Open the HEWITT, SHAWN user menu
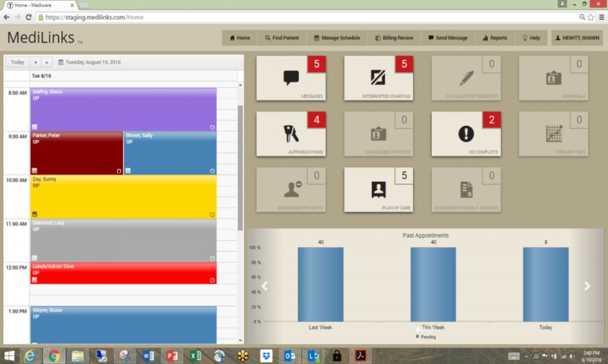This screenshot has width=608, height=364. [577, 38]
